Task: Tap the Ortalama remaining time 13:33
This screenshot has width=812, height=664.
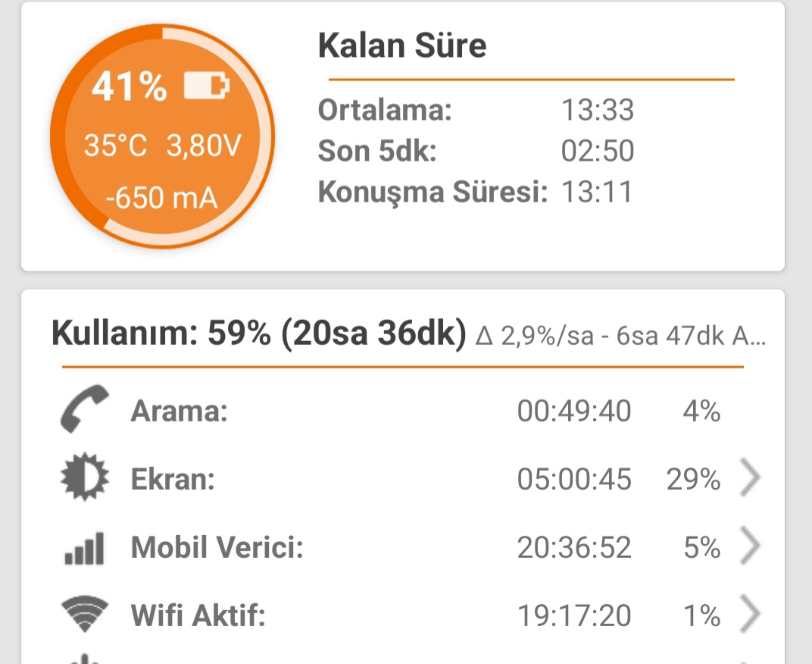Action: click(x=598, y=110)
